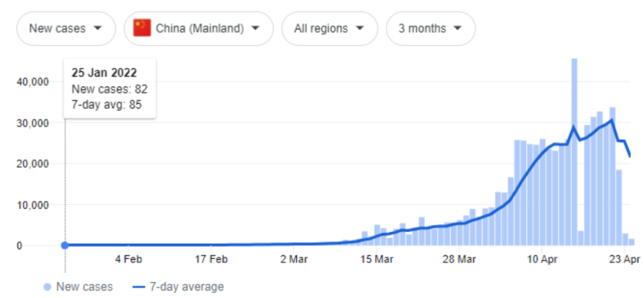The height and width of the screenshot is (298, 644).
Task: Select the 2 Mar date label
Action: 294,259
